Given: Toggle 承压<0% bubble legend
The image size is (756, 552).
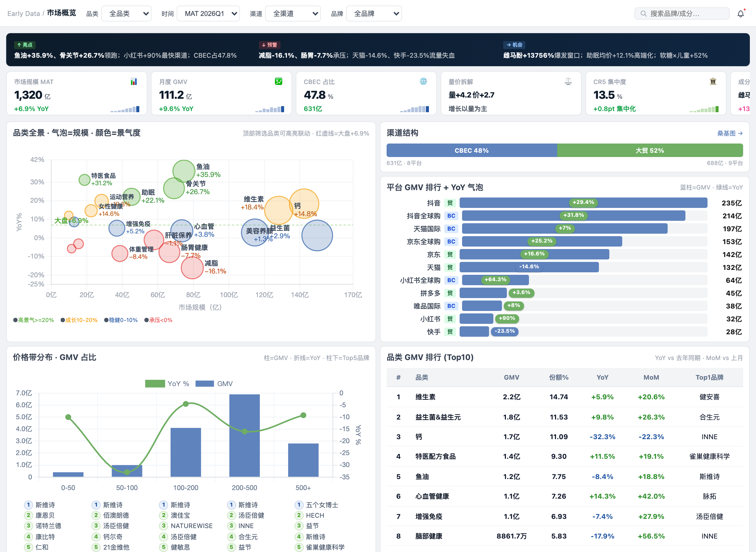Looking at the screenshot, I should pos(158,320).
